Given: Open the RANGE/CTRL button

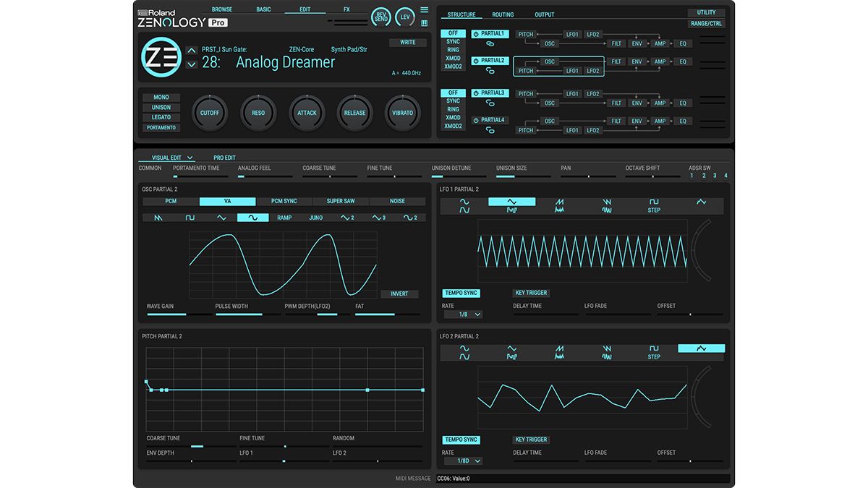Looking at the screenshot, I should tap(706, 23).
